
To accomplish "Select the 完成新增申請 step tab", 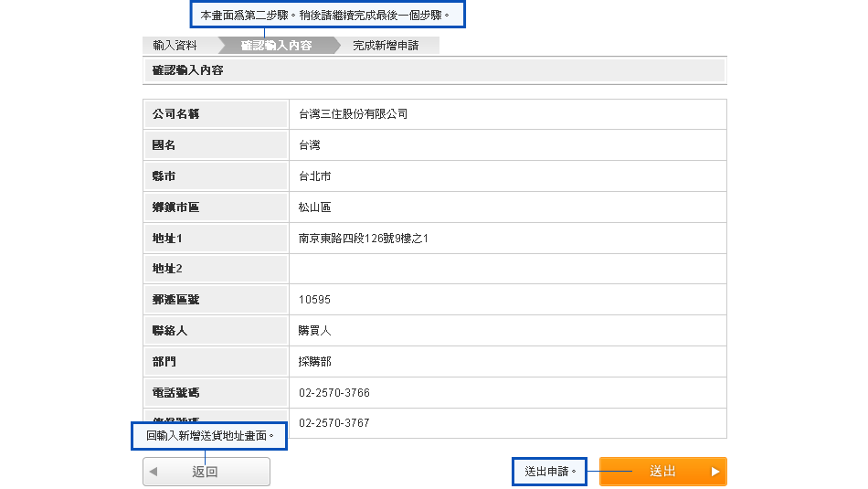I will coord(386,46).
